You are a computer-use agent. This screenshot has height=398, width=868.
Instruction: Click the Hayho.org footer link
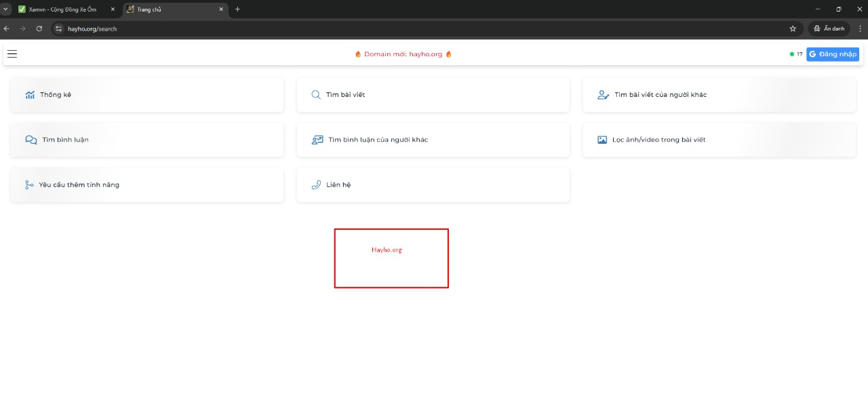387,250
